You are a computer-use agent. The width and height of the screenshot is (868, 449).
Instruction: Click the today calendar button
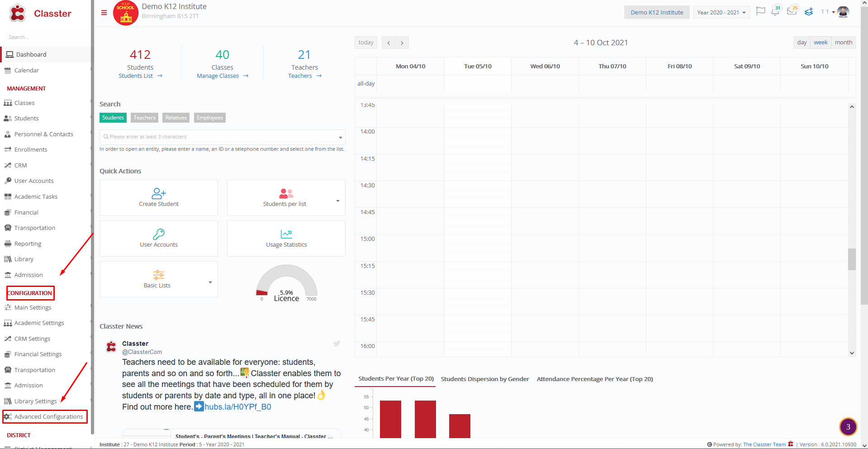coord(366,43)
